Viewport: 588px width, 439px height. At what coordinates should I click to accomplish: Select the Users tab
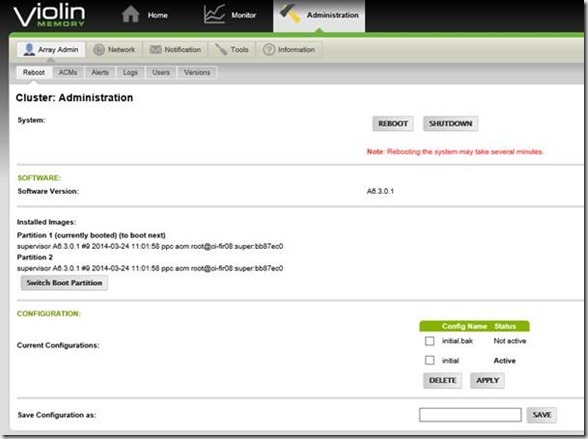click(x=161, y=72)
